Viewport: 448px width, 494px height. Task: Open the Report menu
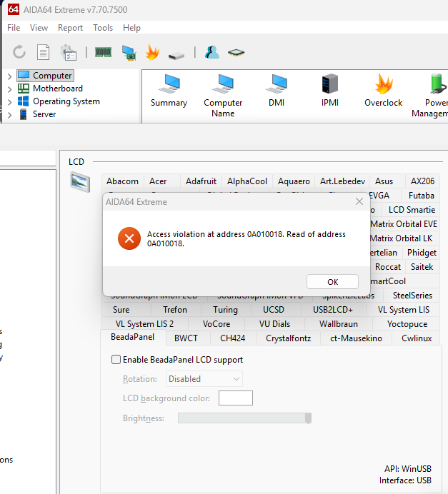pyautogui.click(x=70, y=28)
